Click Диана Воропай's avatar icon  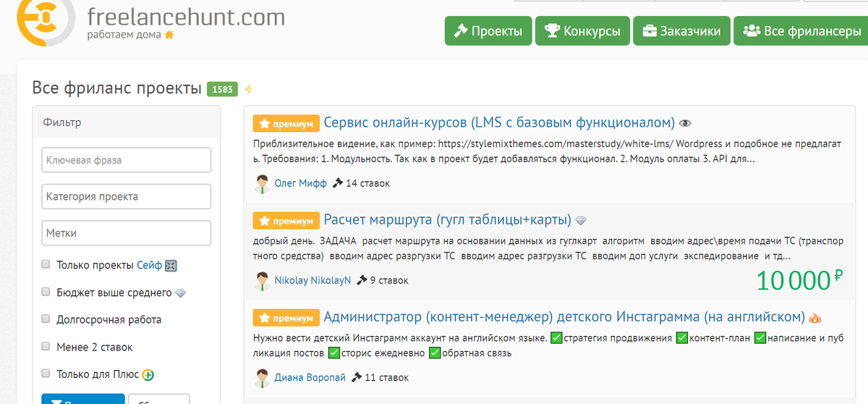[262, 378]
